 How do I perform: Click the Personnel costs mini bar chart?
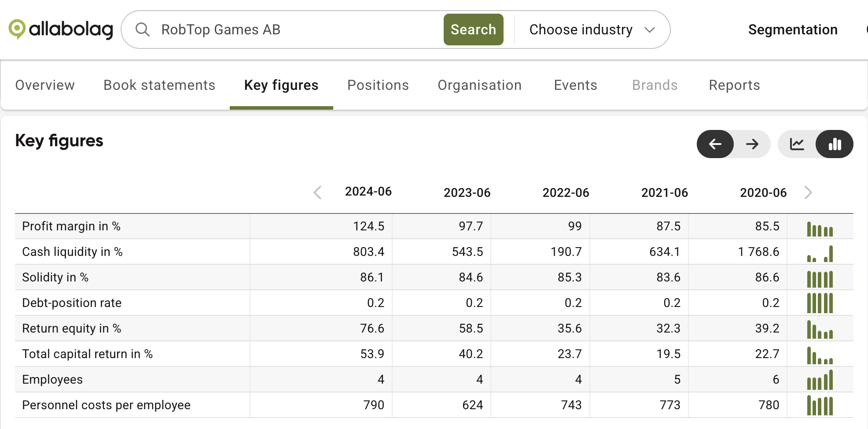point(820,405)
